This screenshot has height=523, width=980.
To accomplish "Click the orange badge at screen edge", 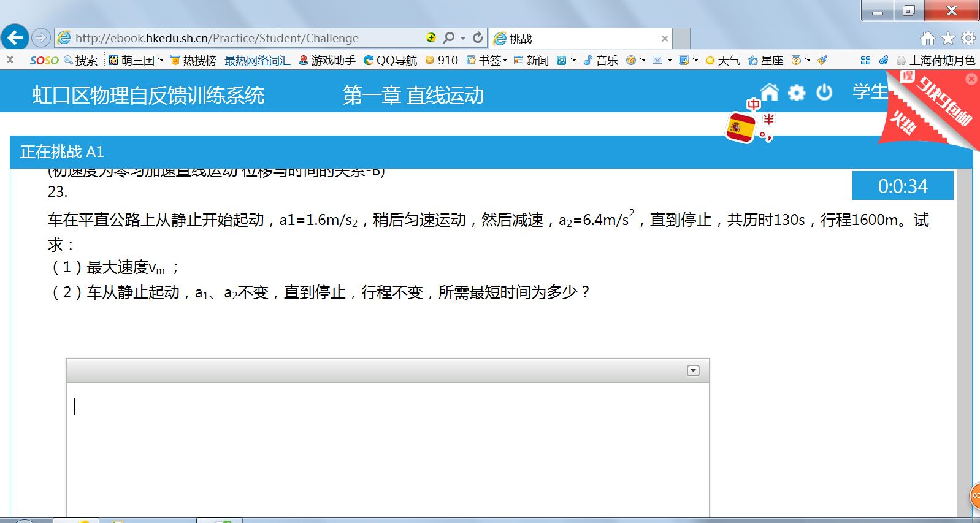I will pyautogui.click(x=975, y=495).
